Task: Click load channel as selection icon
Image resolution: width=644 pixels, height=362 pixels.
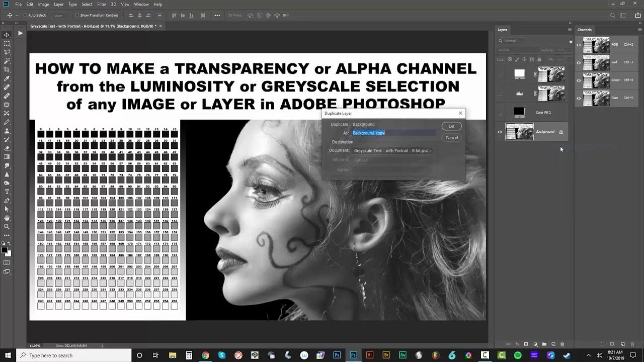Action: (x=603, y=344)
